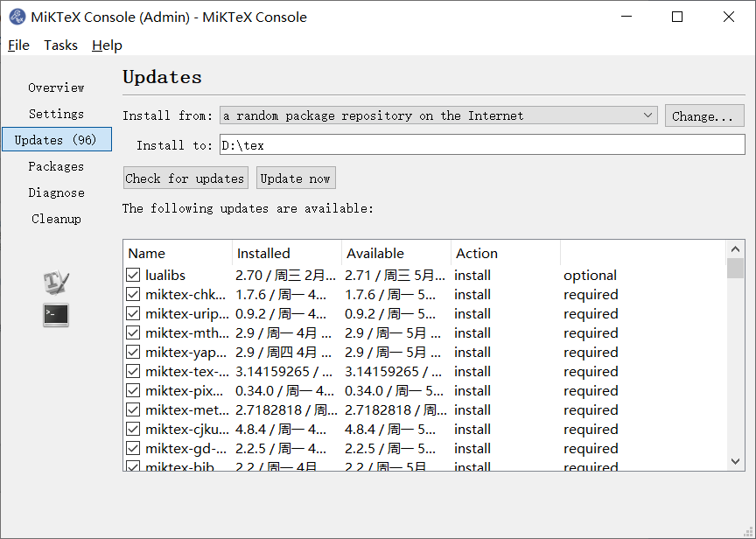Switch to the Diagnose section

pyautogui.click(x=56, y=192)
